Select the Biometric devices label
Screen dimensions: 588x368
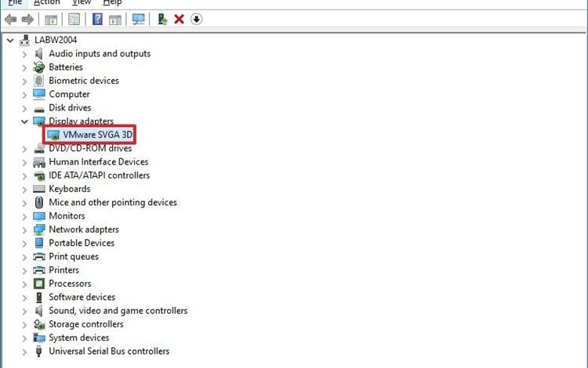tap(84, 81)
